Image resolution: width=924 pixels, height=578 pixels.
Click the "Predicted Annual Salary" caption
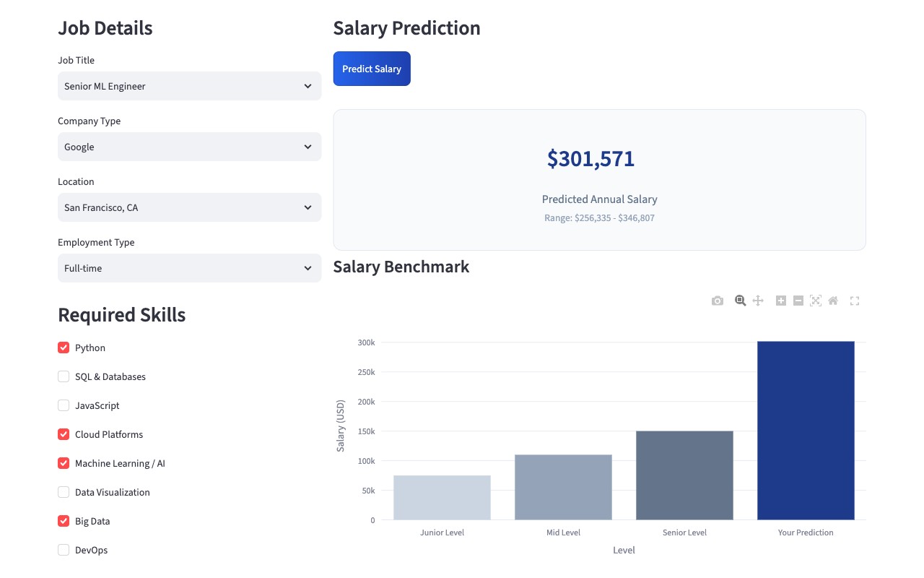[599, 199]
